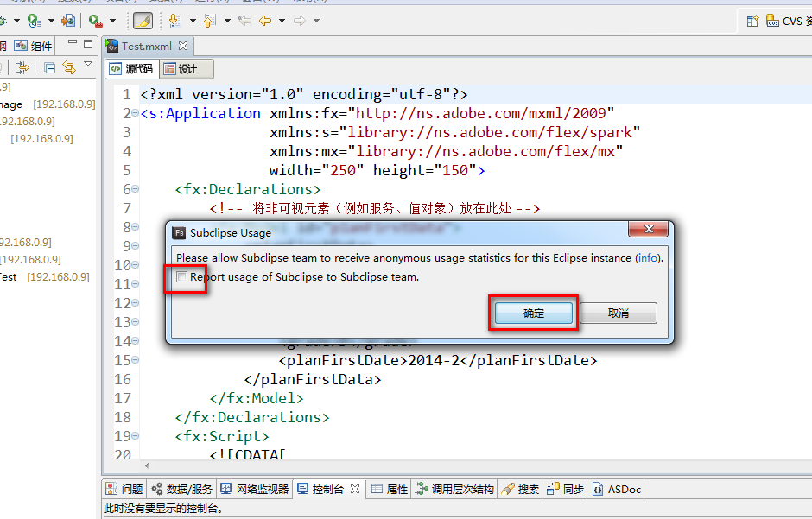Viewport: 812px width, 519px height.
Task: Collapse the fold marker on line 10
Action: coord(135,264)
